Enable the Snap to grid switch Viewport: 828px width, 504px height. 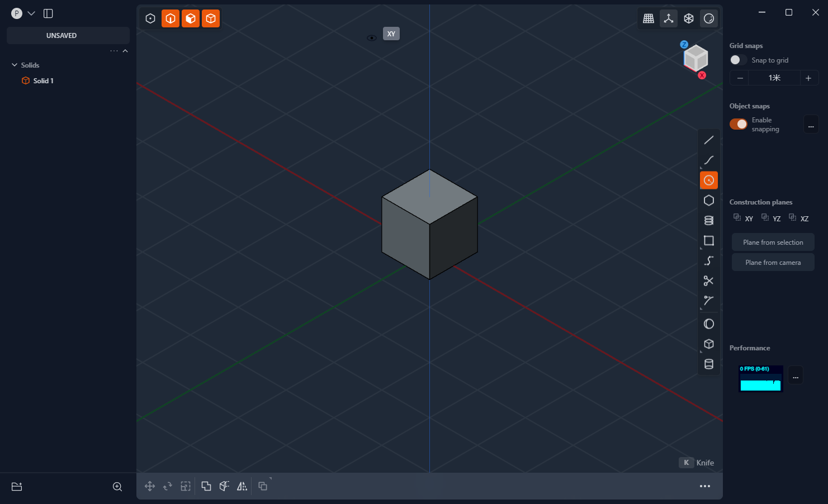click(x=738, y=60)
